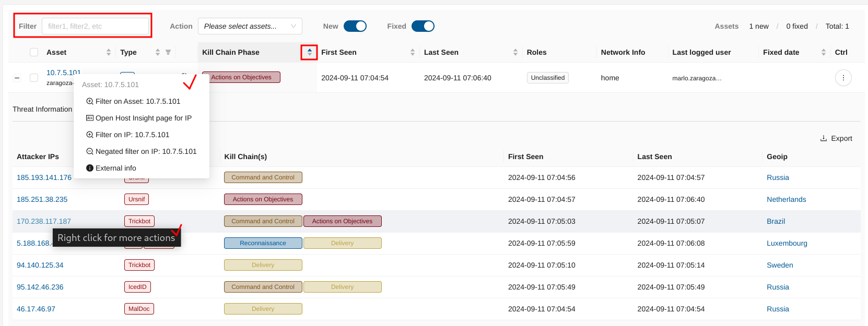Click the Kill Chain Phase sort arrows
The height and width of the screenshot is (326, 868).
[309, 52]
